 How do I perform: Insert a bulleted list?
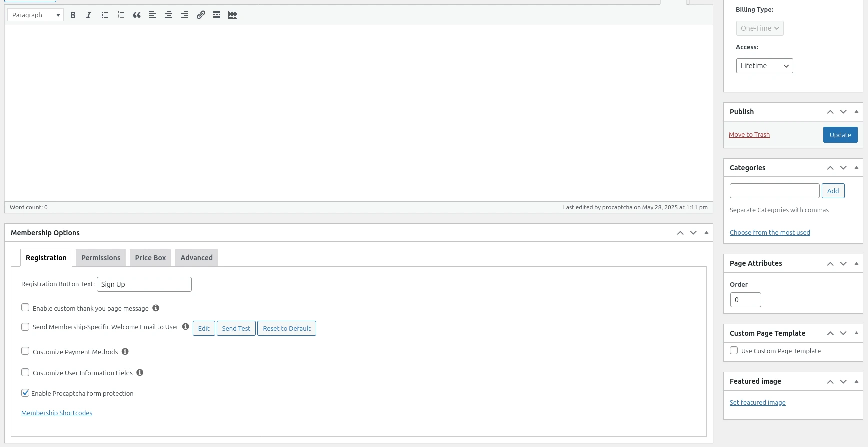pos(105,15)
